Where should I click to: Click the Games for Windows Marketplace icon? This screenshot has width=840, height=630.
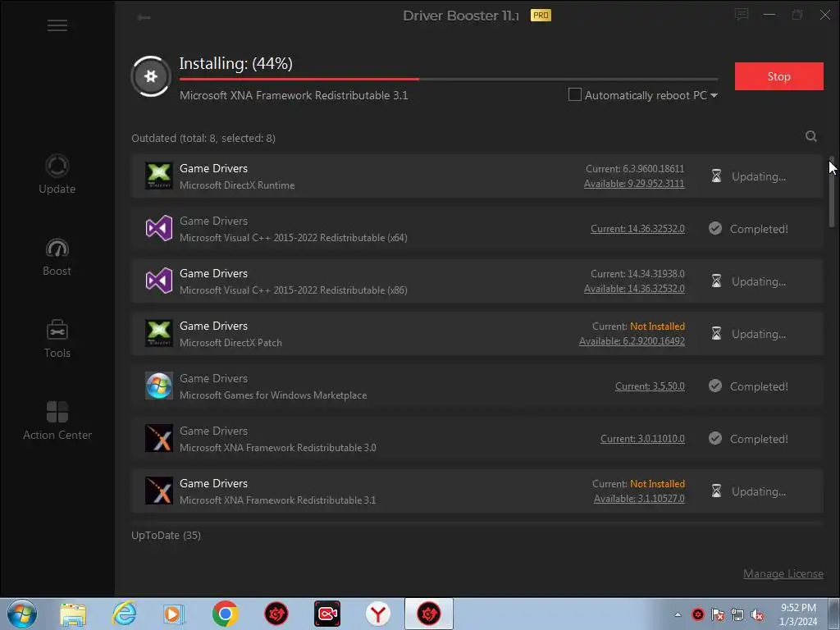(x=159, y=386)
